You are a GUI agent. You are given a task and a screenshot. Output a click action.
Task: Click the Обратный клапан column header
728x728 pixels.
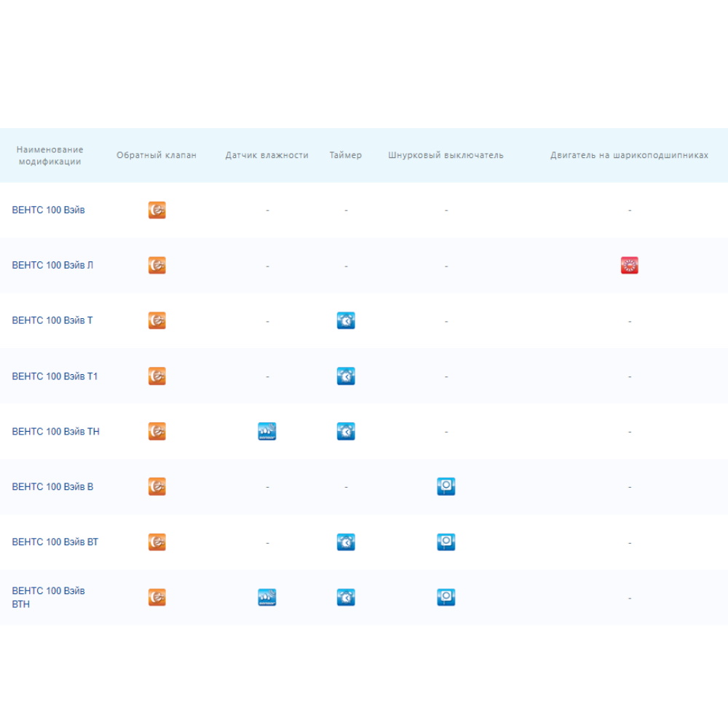point(157,155)
